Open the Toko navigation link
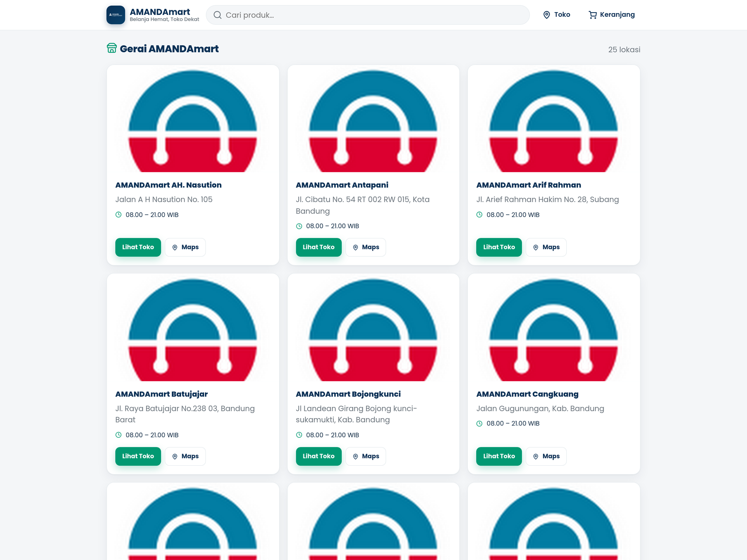 pyautogui.click(x=557, y=15)
